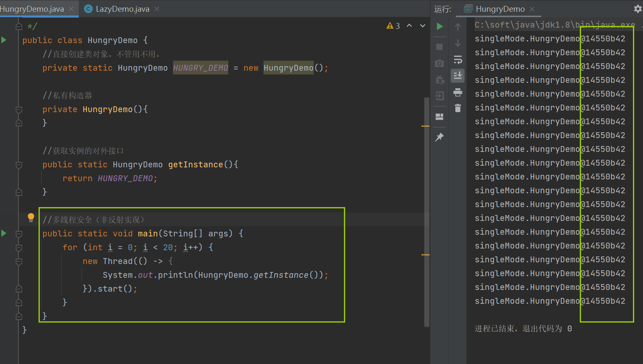The height and width of the screenshot is (364, 643).
Task: Print console output with printer icon
Action: [x=458, y=92]
